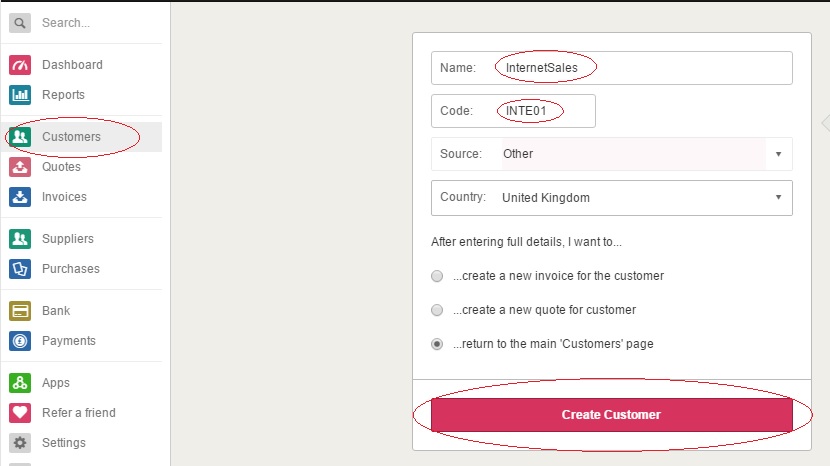Screen dimensions: 830x466
Task: Select create a new invoice option
Action: tap(437, 276)
